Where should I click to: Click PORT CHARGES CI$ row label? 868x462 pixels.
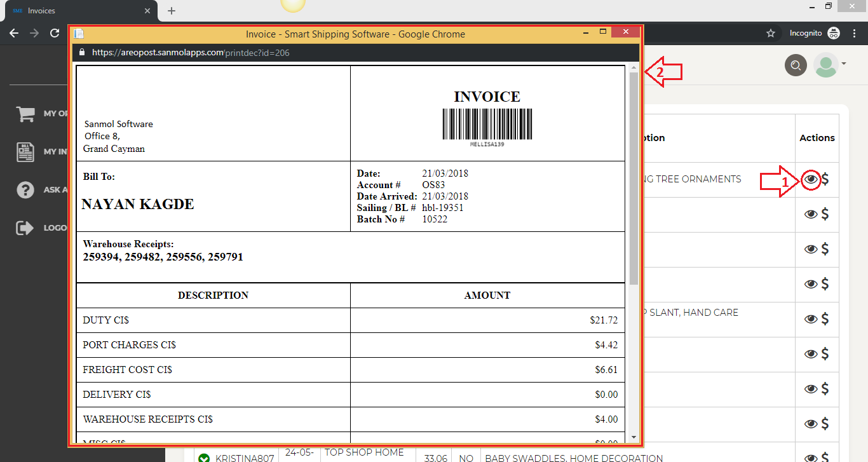coord(129,345)
